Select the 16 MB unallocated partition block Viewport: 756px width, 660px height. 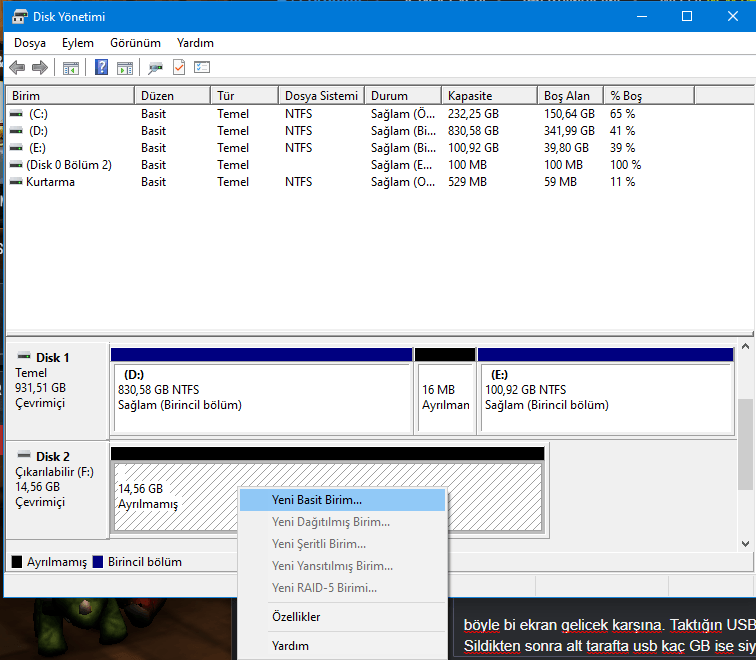click(x=445, y=391)
